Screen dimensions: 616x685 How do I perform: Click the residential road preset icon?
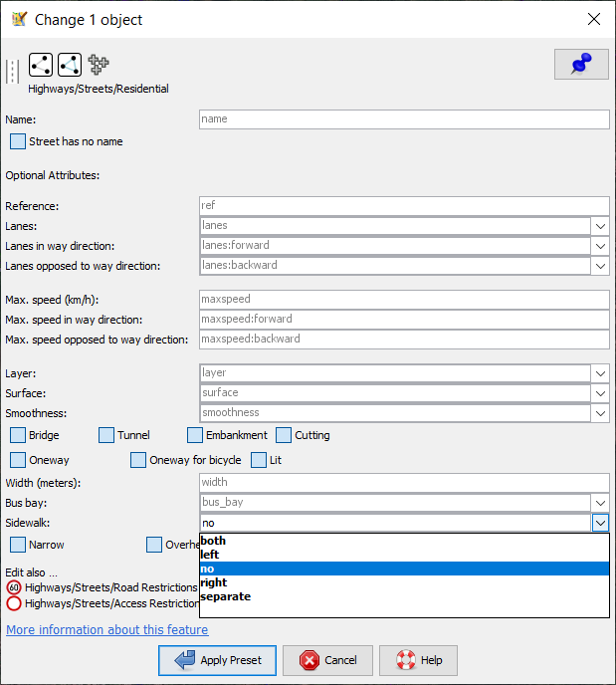13,72
